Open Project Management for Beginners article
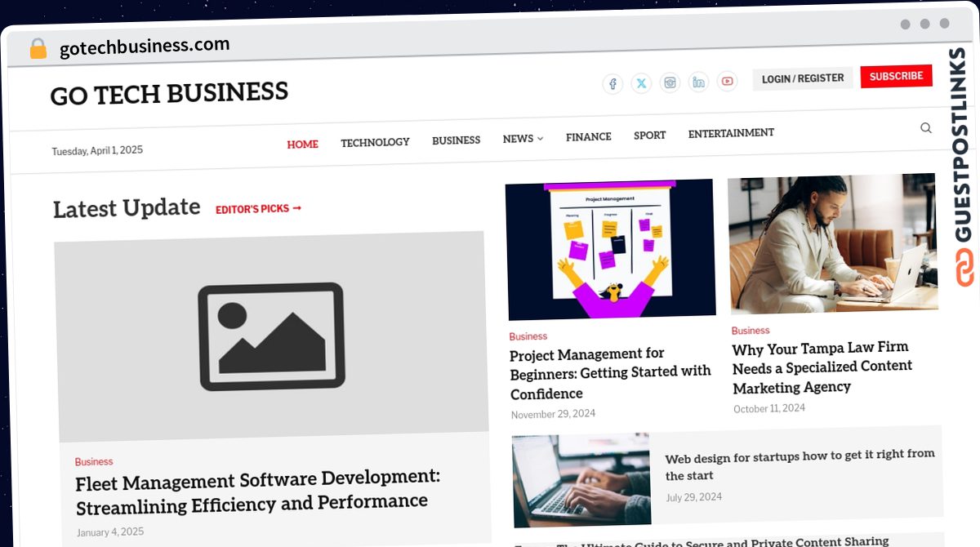Viewport: 980px width, 547px height. [610, 374]
